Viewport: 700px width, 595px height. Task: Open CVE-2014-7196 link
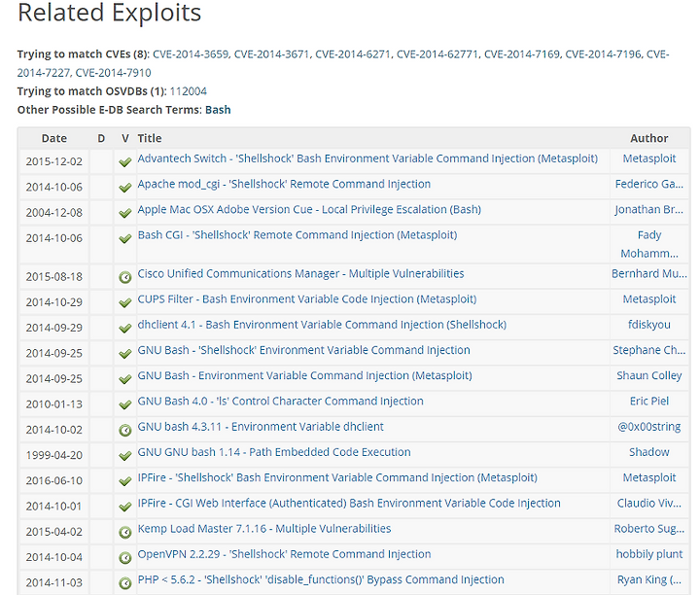[x=604, y=54]
